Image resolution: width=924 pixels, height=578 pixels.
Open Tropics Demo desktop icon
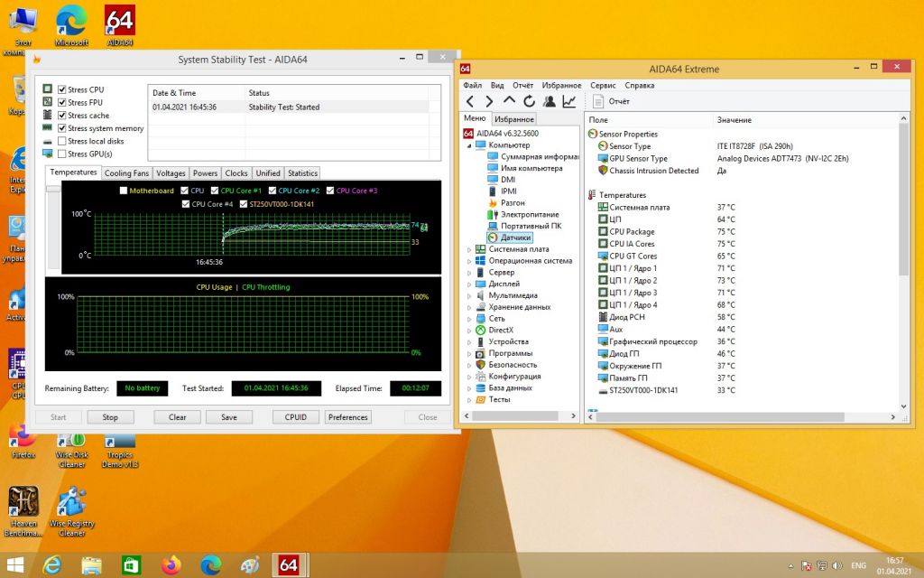pos(120,452)
